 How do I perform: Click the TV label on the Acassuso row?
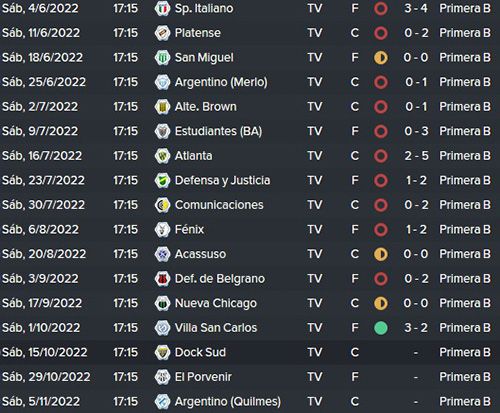point(315,254)
